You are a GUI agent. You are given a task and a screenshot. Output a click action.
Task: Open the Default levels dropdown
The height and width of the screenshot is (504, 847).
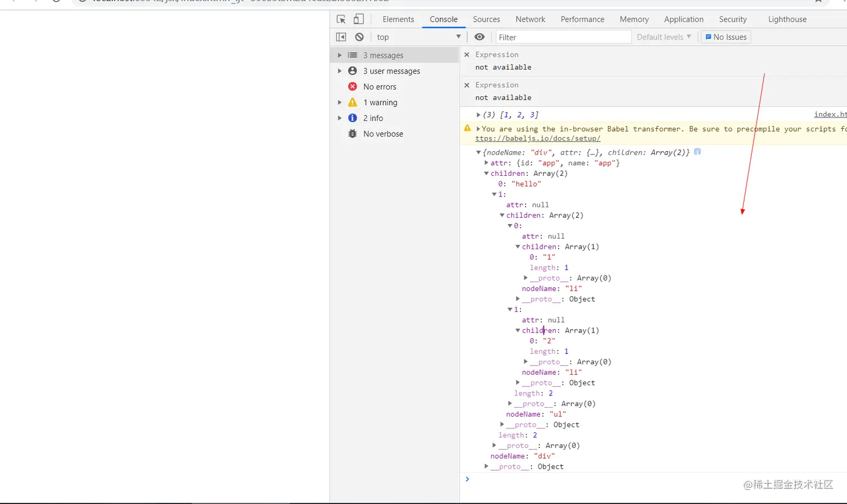[663, 37]
